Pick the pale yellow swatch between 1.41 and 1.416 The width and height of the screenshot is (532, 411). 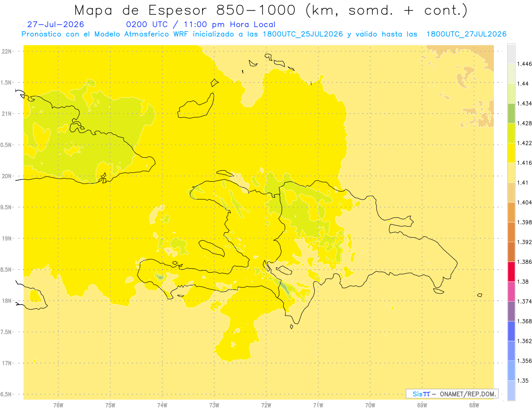511,173
